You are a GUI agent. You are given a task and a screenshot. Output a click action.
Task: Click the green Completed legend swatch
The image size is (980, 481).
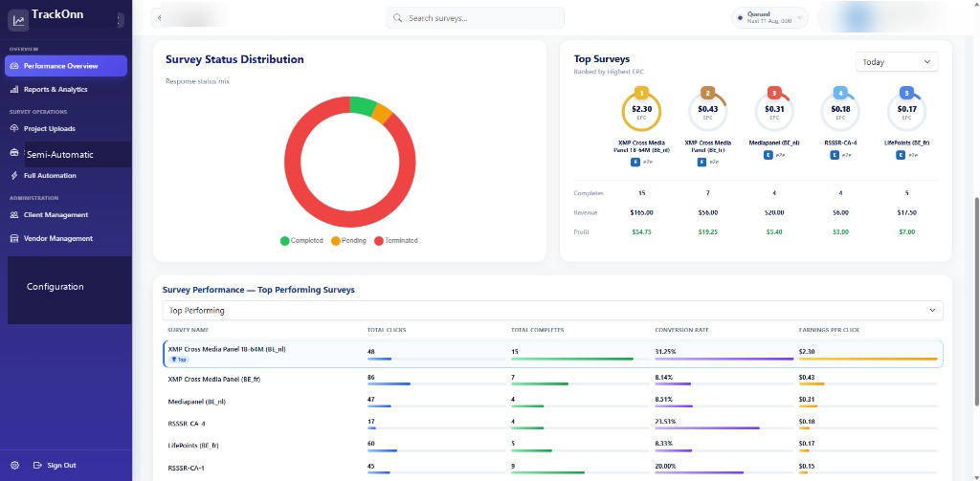284,241
